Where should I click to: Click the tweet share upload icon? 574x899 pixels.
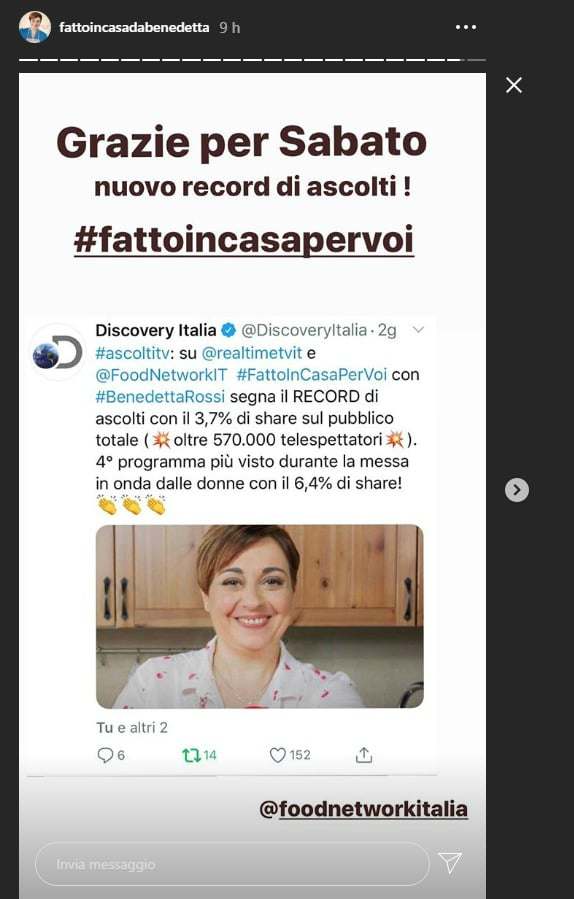364,755
